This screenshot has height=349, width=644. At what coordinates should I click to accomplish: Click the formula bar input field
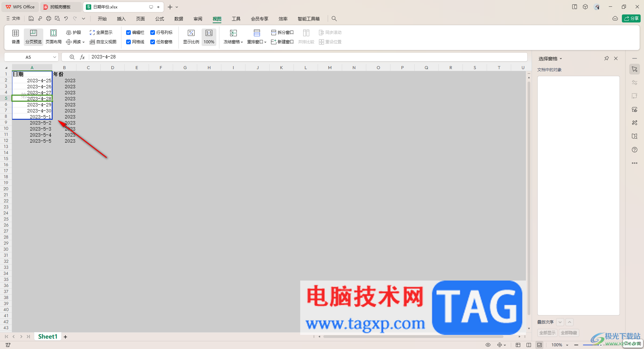[x=308, y=57]
